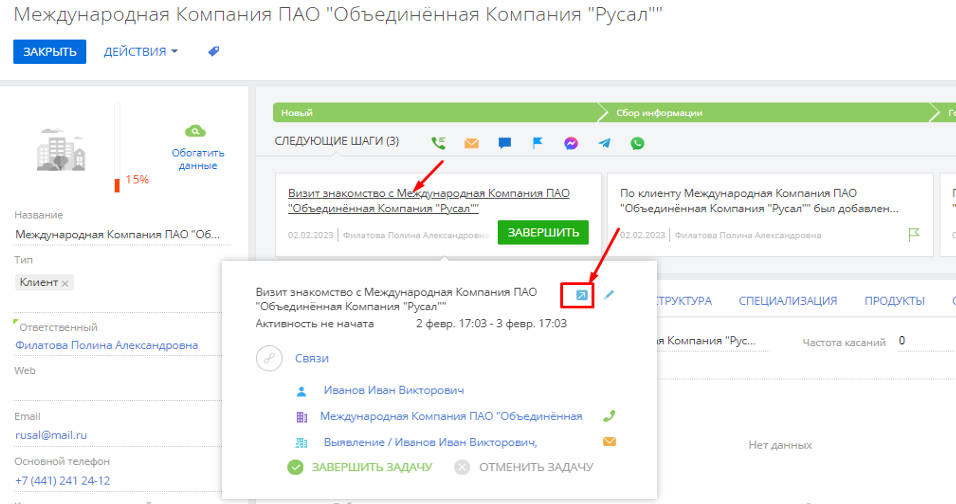Open the chat message icon in next steps

504,143
